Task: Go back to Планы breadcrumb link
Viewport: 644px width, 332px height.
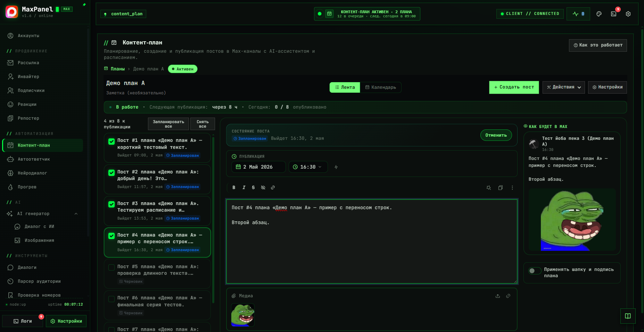Action: click(x=118, y=69)
